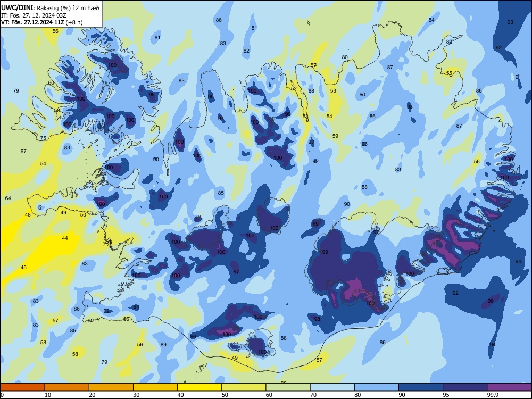Choose the golden 30–40 legend color band
Image resolution: width=532 pixels, height=399 pixels.
tap(155, 387)
